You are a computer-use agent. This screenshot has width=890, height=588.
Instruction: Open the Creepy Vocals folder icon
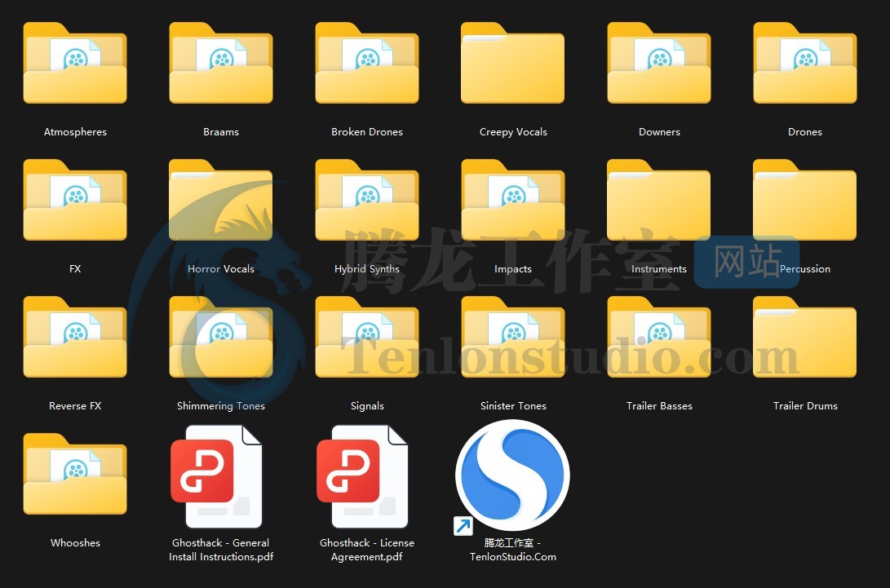click(512, 63)
